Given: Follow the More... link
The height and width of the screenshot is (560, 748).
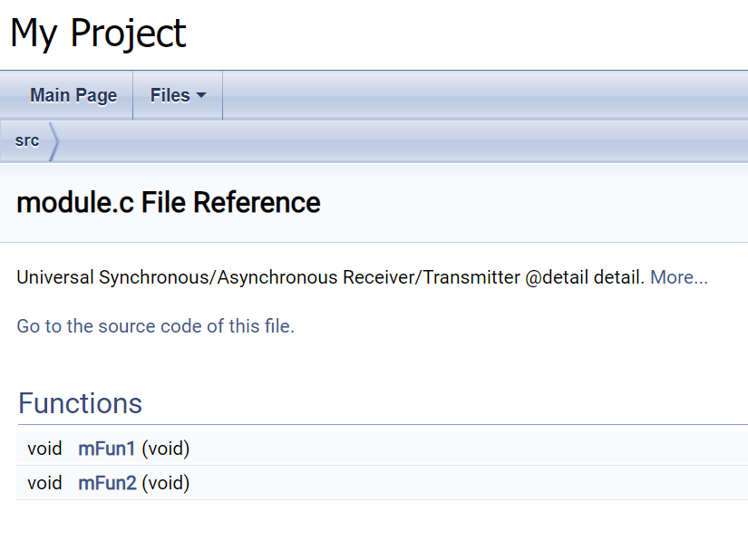Looking at the screenshot, I should click(x=679, y=277).
